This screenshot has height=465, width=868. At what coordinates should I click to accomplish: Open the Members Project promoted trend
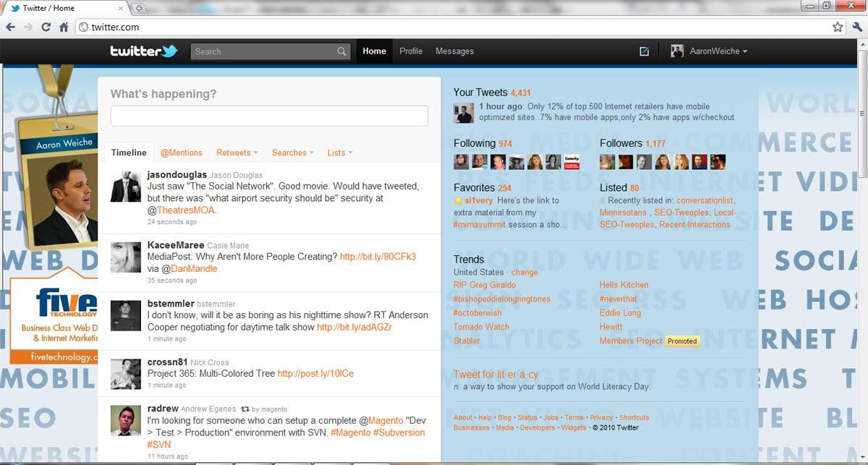[x=631, y=341]
